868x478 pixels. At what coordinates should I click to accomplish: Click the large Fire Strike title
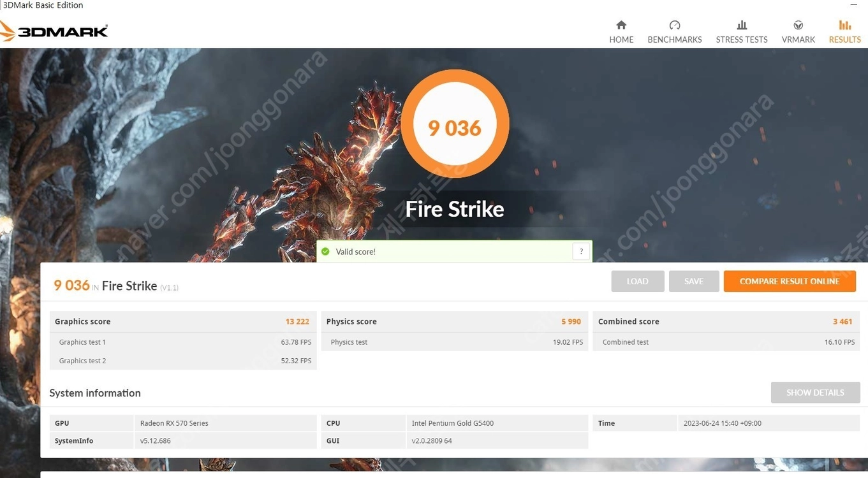[455, 209]
